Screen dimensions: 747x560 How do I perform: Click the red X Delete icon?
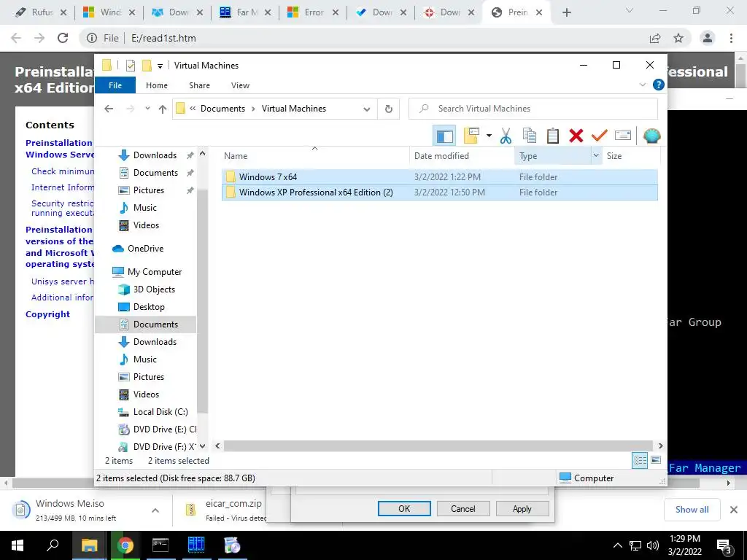click(x=576, y=136)
